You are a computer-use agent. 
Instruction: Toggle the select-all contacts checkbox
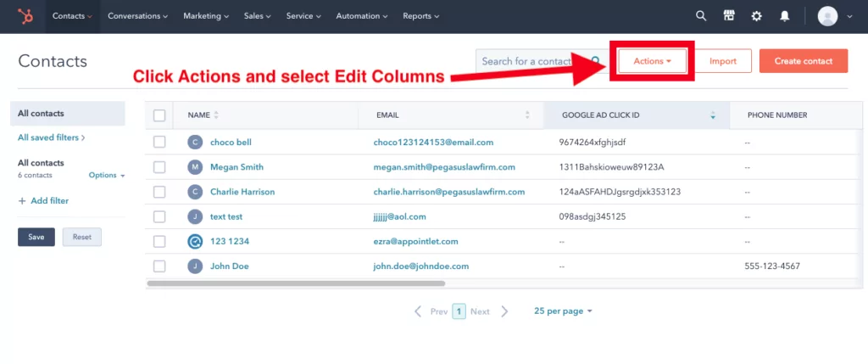tap(159, 115)
